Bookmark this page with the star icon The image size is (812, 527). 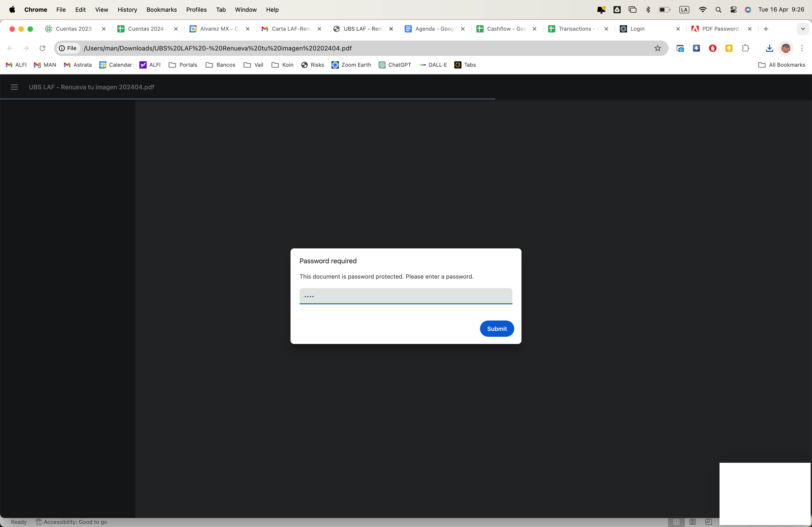click(657, 48)
